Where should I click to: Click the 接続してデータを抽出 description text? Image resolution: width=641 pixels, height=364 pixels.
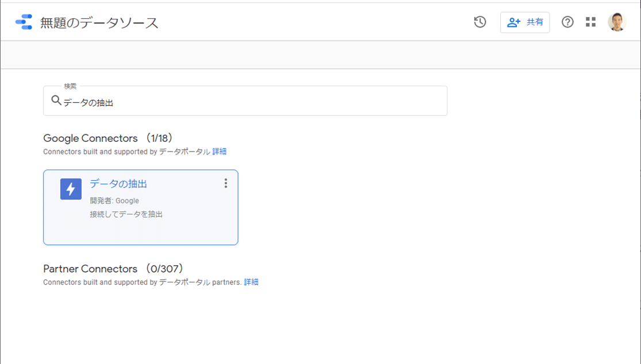pyautogui.click(x=126, y=214)
